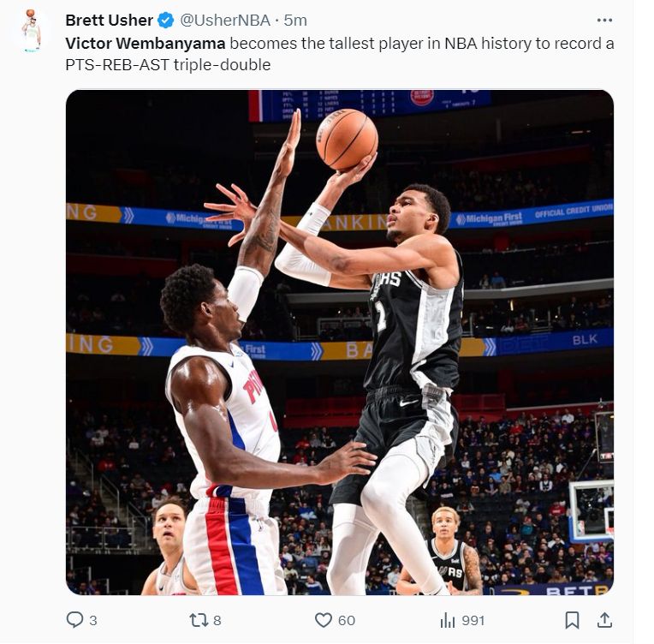Open the @UsherNBA handle link
654x644 pixels.
pos(225,20)
